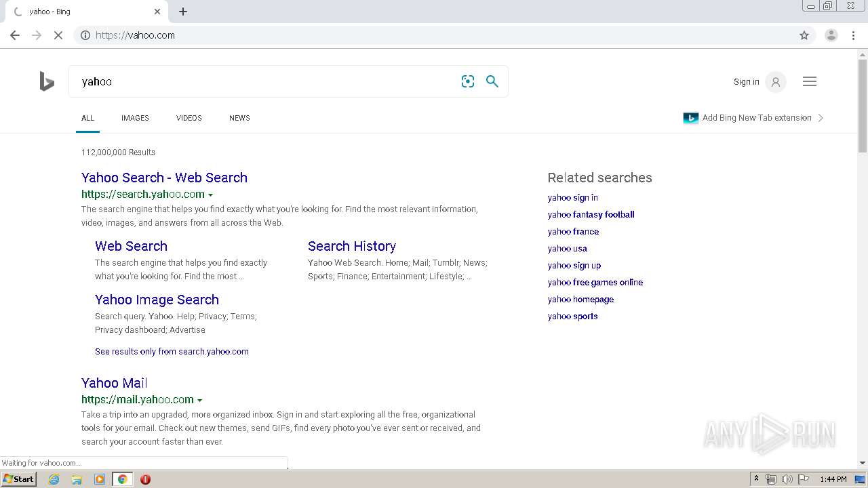The image size is (868, 488).
Task: Open a new tab with plus button
Action: 183,12
